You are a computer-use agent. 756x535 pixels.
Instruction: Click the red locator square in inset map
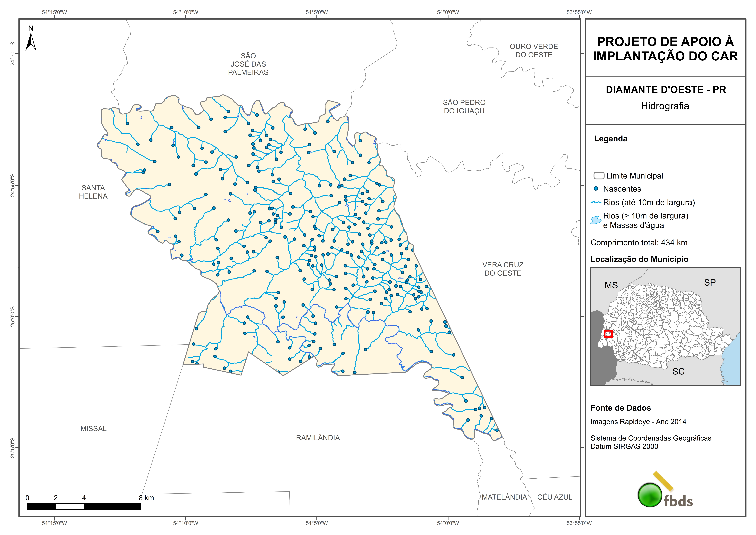point(608,334)
